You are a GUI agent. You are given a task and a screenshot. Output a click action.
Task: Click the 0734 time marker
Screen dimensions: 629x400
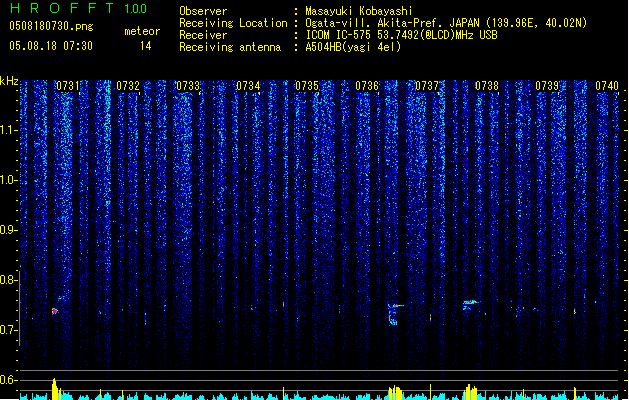248,86
